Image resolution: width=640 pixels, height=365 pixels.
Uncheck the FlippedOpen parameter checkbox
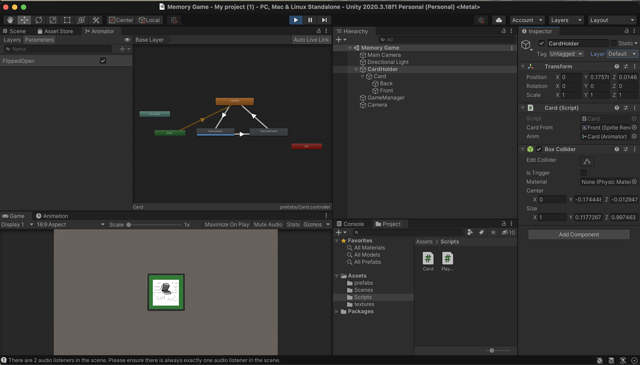click(x=103, y=60)
